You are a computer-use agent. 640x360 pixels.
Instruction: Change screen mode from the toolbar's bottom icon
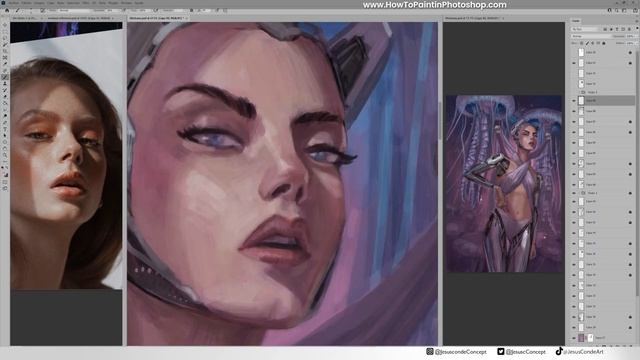tap(5, 188)
